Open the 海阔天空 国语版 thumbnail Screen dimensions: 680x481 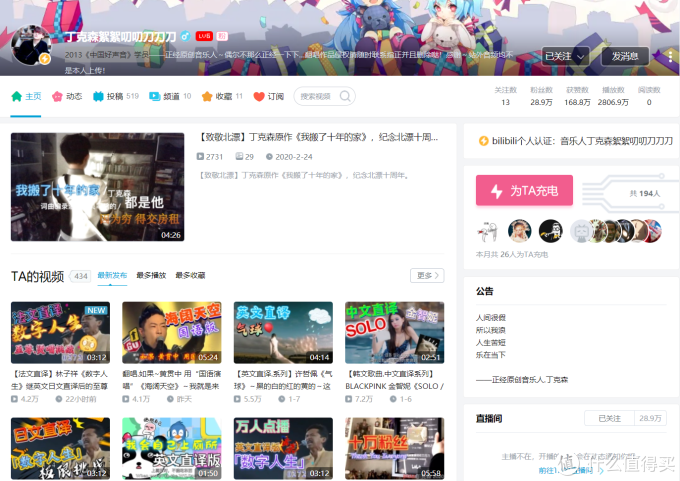[x=172, y=333]
